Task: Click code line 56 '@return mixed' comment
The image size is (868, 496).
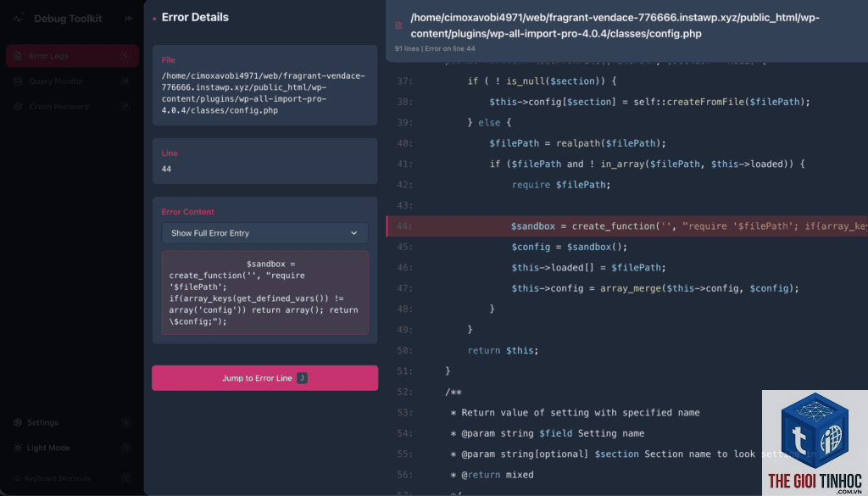Action: (x=492, y=475)
